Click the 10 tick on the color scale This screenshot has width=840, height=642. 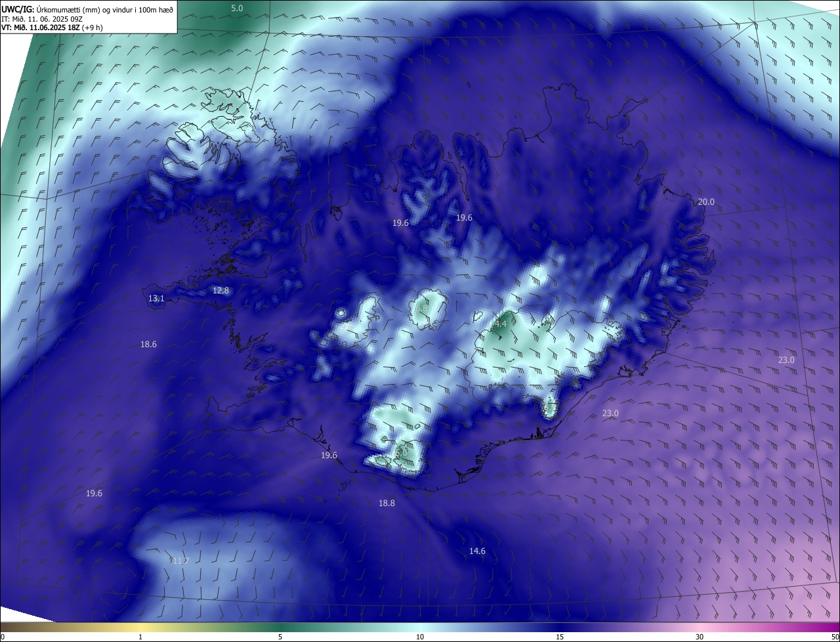pyautogui.click(x=420, y=637)
